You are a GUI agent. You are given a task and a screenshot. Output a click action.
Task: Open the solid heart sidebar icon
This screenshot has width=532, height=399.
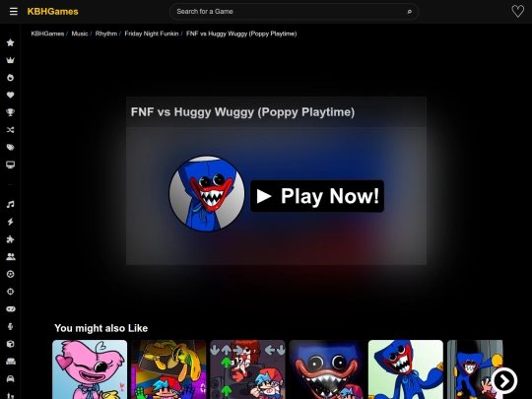[11, 95]
